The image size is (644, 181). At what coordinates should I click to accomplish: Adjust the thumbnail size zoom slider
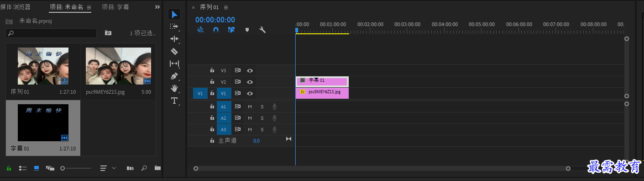tap(76, 168)
